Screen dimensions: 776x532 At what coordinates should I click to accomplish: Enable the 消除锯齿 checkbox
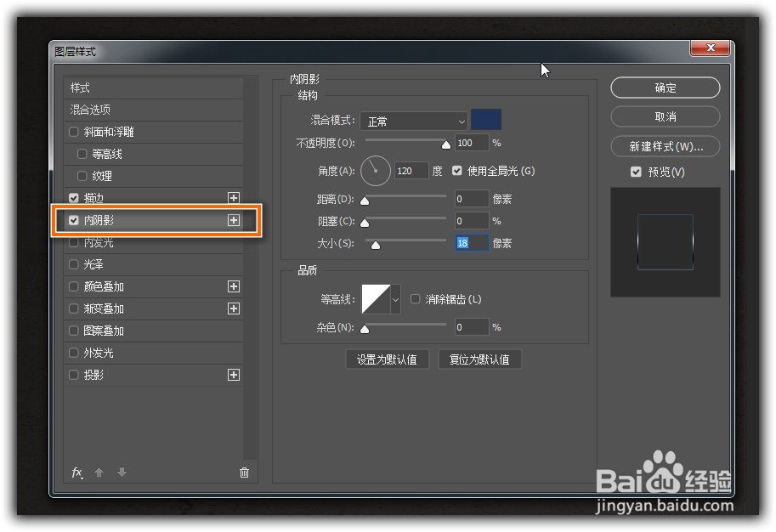(415, 298)
